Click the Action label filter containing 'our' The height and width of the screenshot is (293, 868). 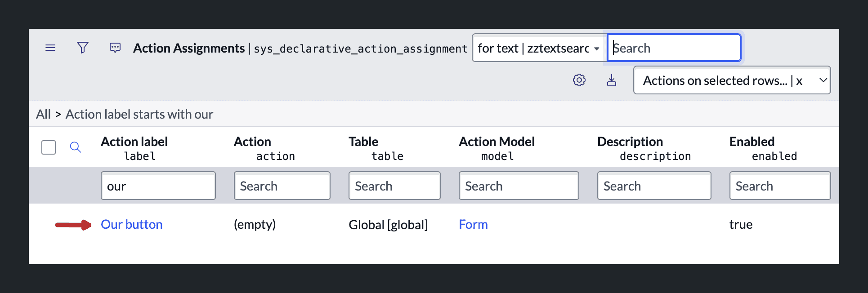(158, 186)
